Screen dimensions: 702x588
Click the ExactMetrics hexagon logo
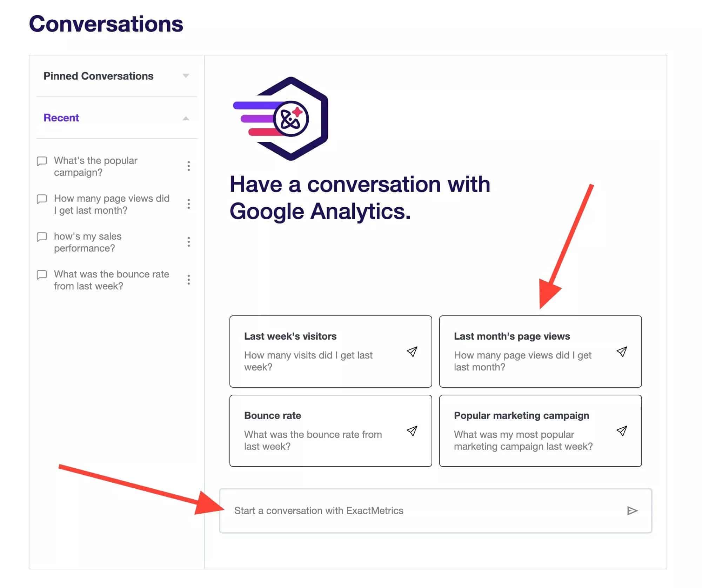pyautogui.click(x=281, y=119)
